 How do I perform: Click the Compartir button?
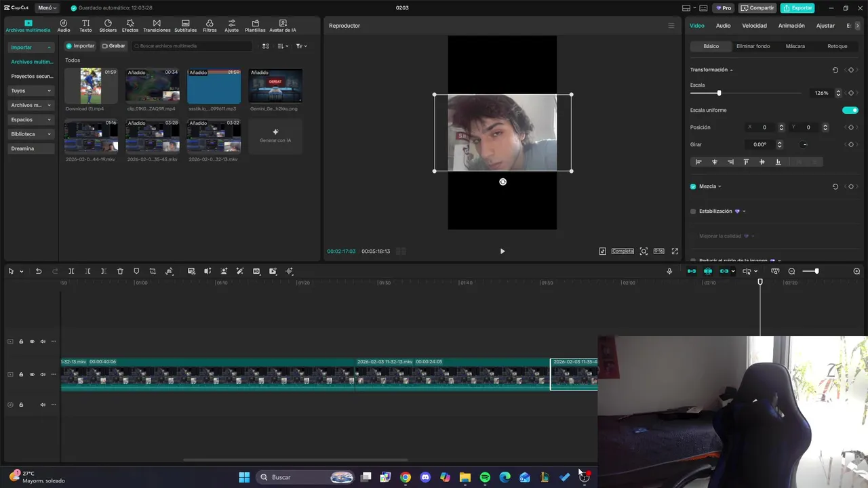(x=757, y=8)
